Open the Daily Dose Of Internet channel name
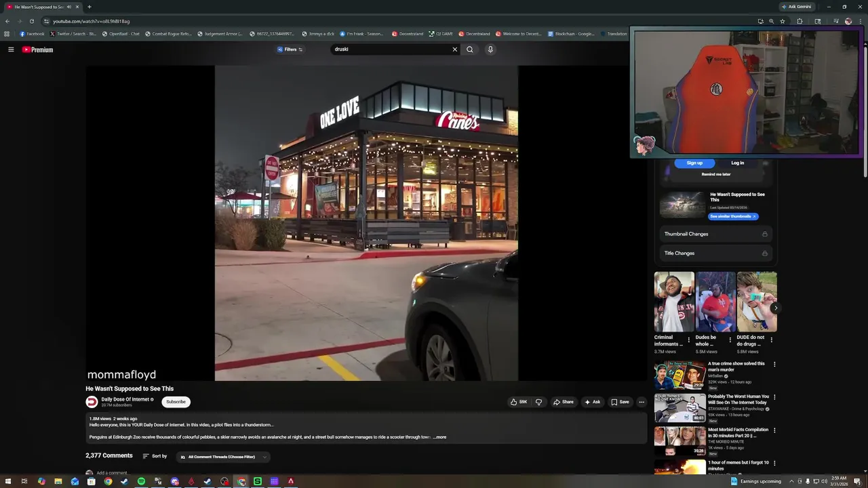 click(125, 399)
